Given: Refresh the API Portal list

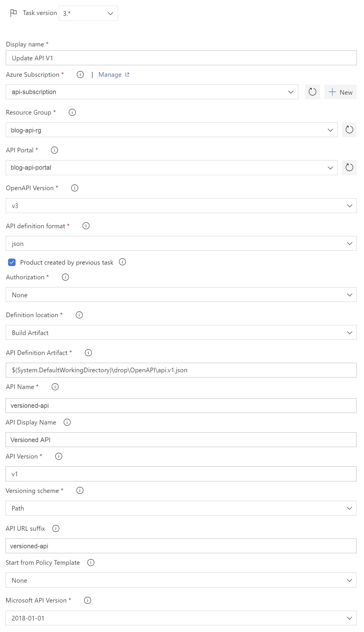Looking at the screenshot, I should click(349, 167).
